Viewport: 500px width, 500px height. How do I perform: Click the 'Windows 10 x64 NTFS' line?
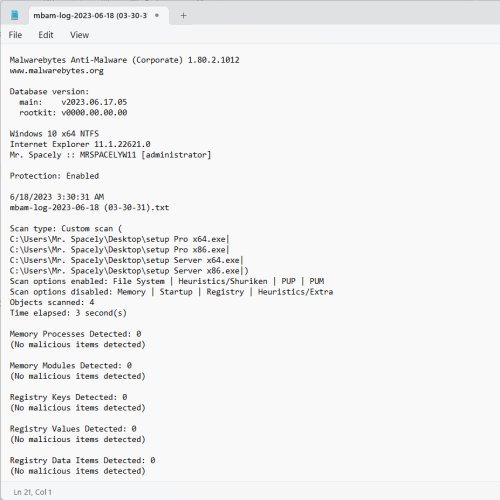[x=54, y=134]
